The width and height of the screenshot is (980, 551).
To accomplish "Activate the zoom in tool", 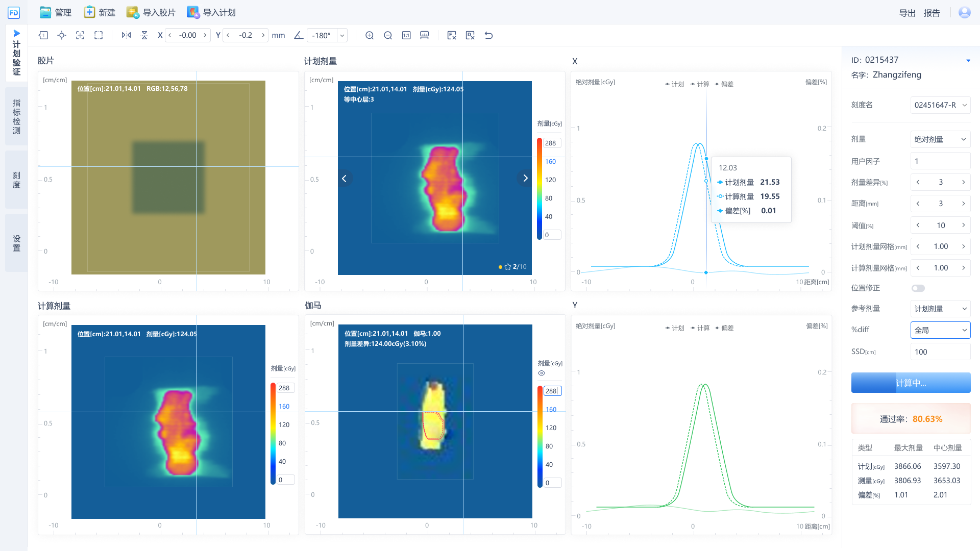I will (370, 35).
